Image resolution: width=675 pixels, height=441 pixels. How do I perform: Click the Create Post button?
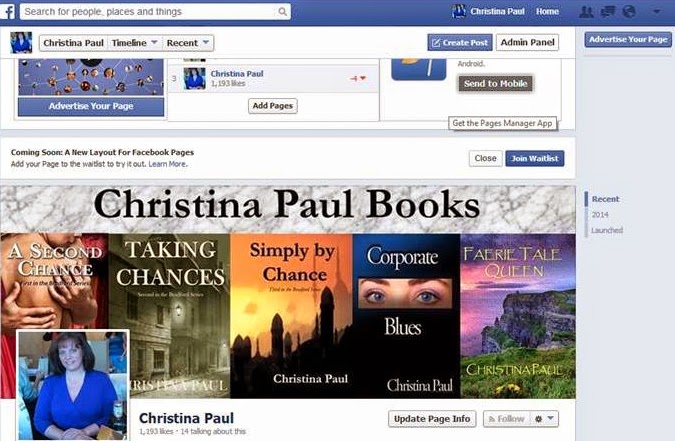tap(460, 42)
